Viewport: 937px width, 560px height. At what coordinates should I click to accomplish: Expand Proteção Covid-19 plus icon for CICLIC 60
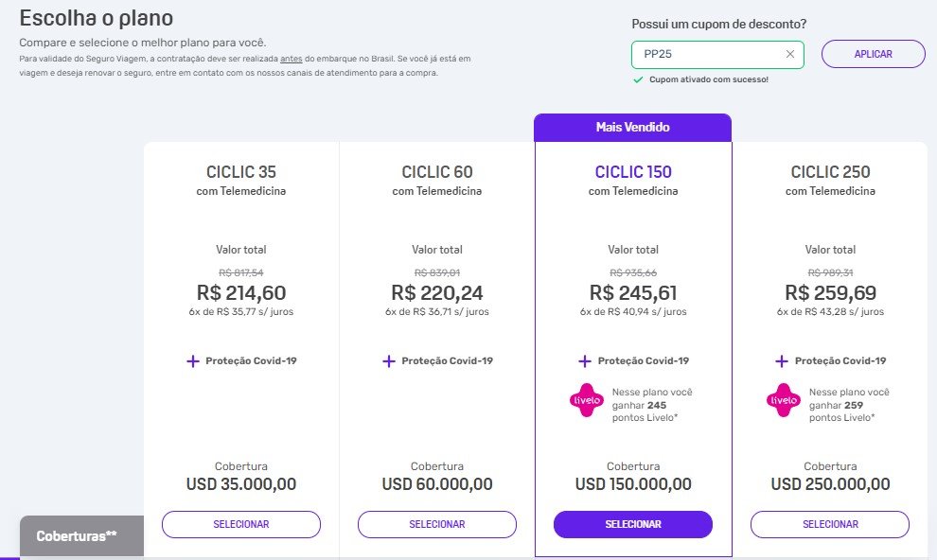tap(388, 361)
